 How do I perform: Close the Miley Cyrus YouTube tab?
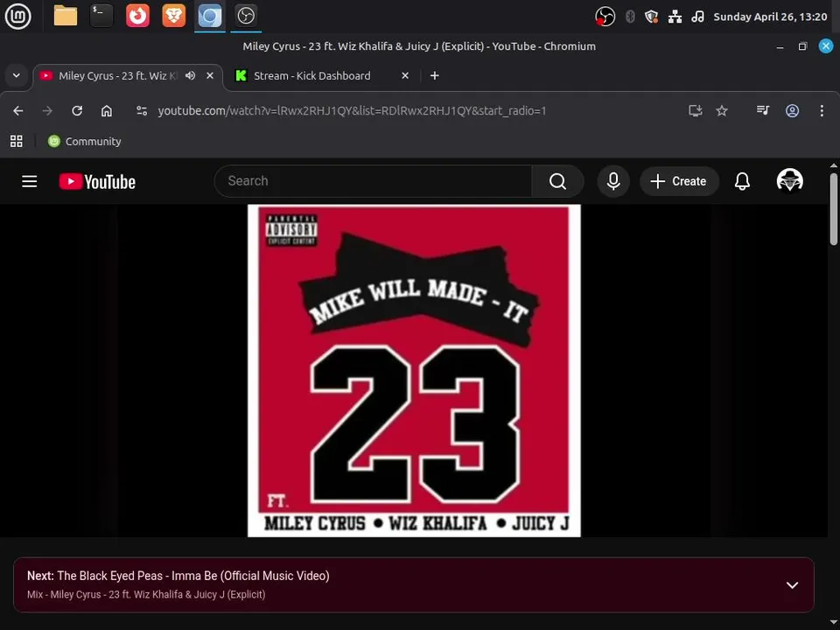(210, 75)
